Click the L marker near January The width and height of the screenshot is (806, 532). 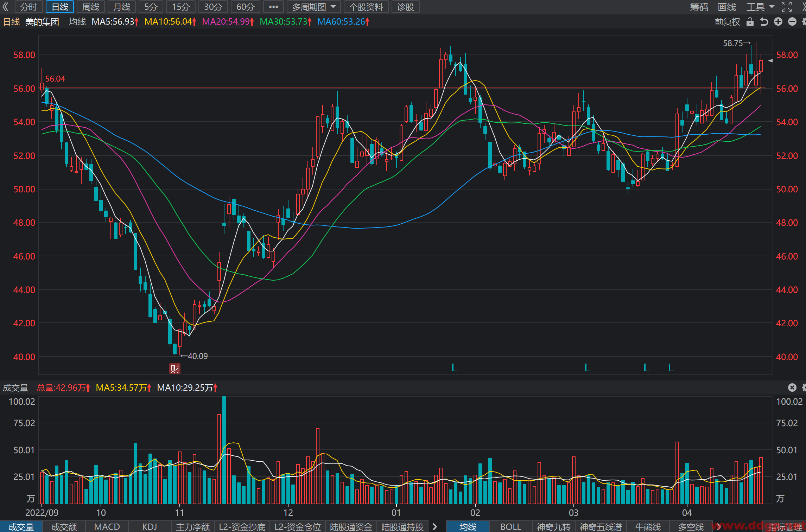(x=454, y=368)
